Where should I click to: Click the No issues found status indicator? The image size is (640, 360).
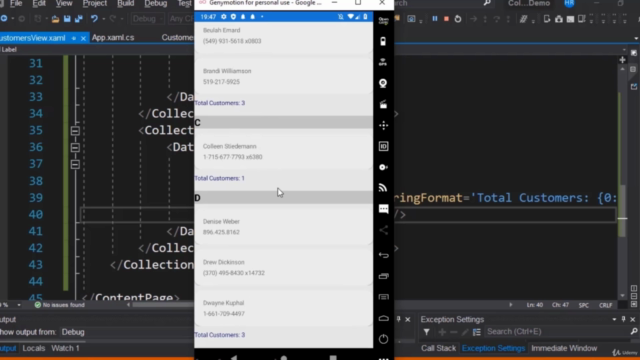60,305
